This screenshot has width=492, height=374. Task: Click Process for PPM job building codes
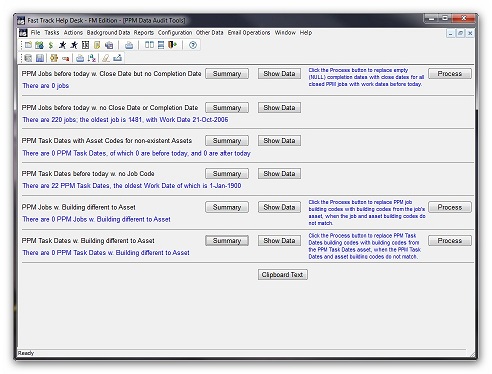coord(450,207)
